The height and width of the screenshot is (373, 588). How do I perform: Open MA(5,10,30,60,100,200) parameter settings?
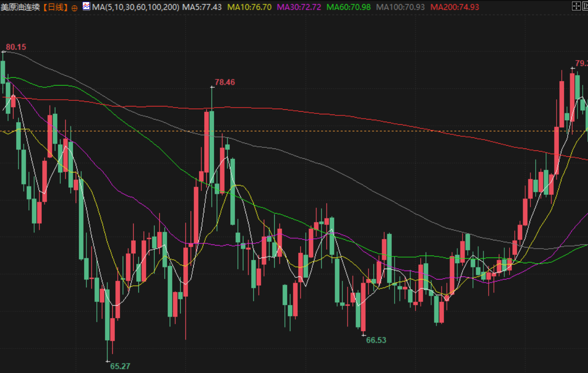pos(135,7)
